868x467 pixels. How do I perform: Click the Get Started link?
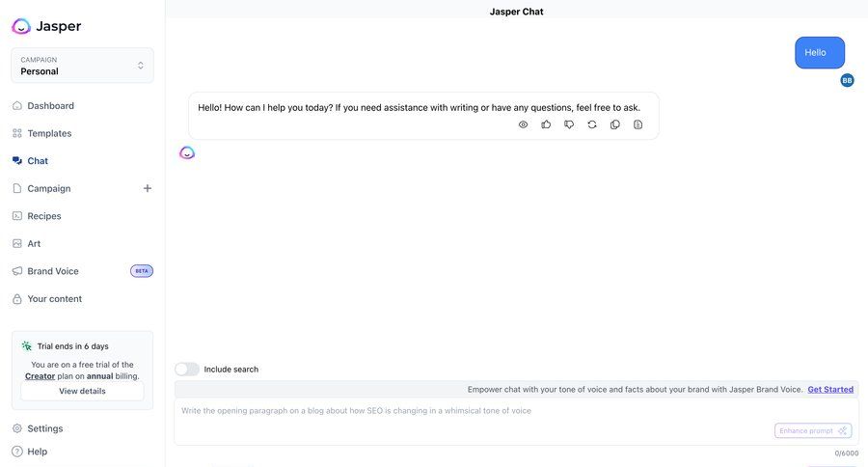830,390
